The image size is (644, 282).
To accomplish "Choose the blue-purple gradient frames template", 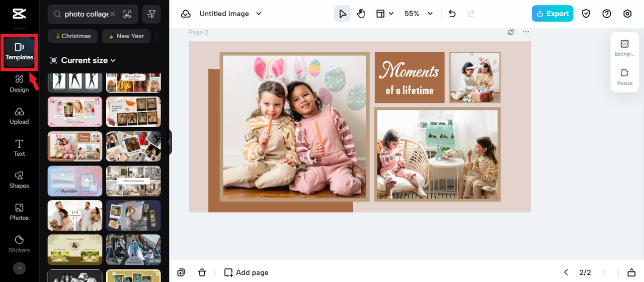I will tap(75, 181).
